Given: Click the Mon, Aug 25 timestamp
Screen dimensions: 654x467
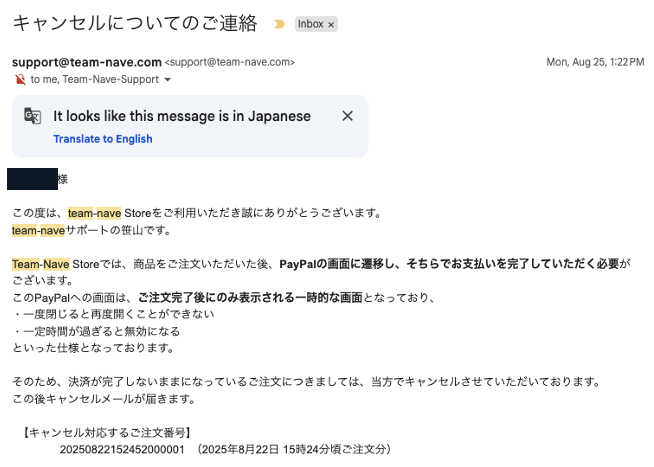Looking at the screenshot, I should click(594, 62).
